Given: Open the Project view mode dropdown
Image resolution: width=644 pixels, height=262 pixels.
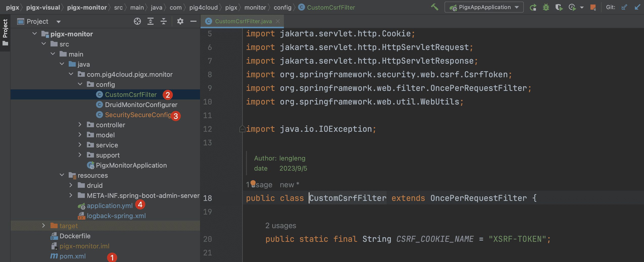Looking at the screenshot, I should click(59, 22).
